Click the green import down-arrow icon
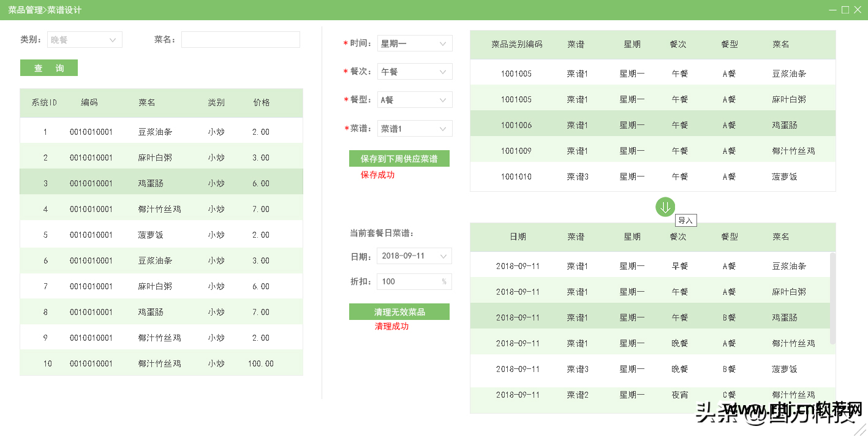The width and height of the screenshot is (868, 437). pos(665,207)
